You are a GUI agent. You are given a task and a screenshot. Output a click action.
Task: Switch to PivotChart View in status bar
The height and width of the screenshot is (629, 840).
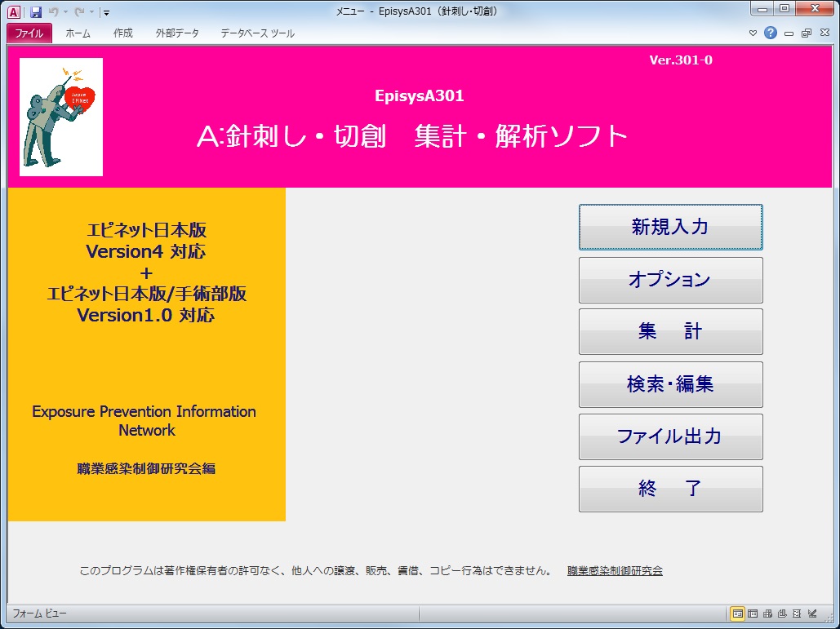[x=782, y=613]
